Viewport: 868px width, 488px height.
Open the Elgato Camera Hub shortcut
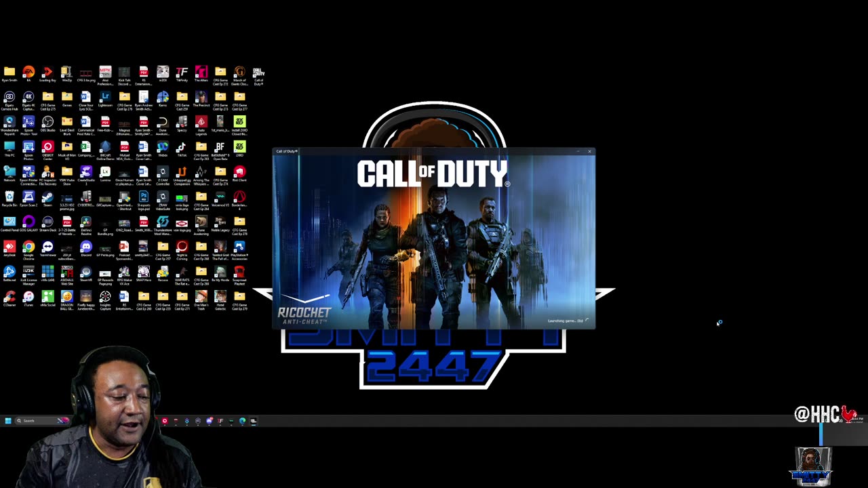(x=9, y=102)
